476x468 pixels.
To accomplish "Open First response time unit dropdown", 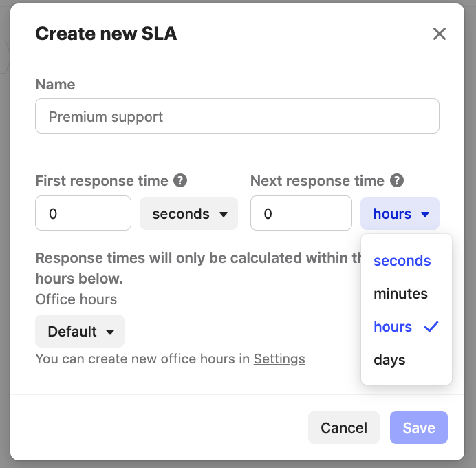I will pos(189,214).
